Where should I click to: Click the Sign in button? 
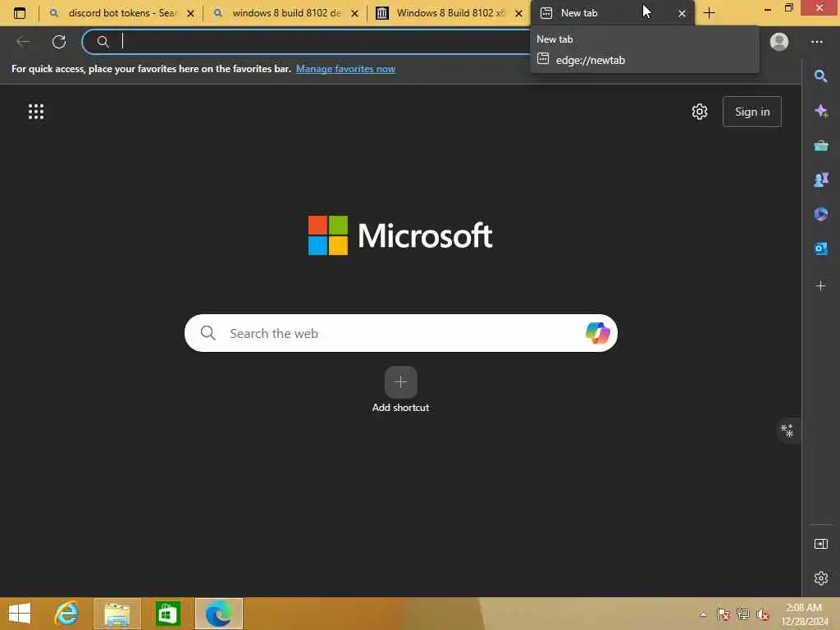[752, 112]
